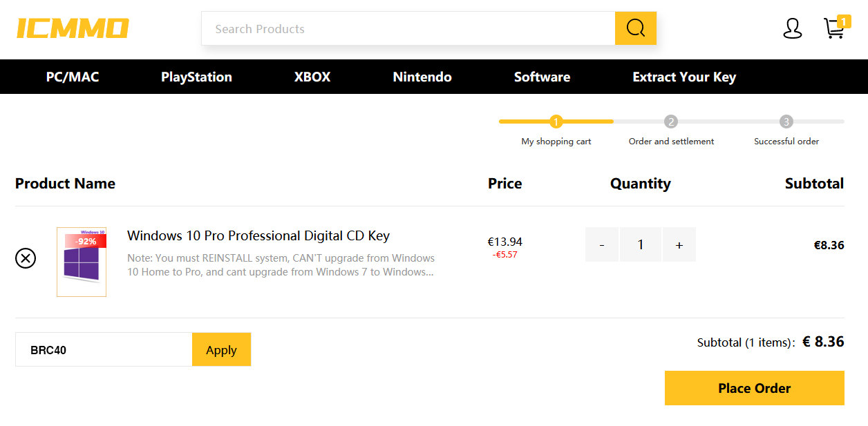Open the PlayStation menu
Viewport: 868px width, 426px height.
point(196,77)
